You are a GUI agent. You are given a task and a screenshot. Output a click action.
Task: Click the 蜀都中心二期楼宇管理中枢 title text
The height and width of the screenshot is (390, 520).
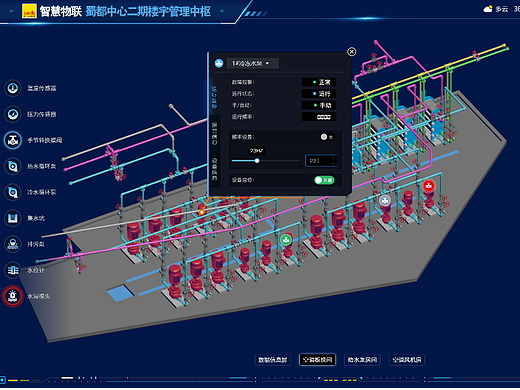[x=148, y=11]
